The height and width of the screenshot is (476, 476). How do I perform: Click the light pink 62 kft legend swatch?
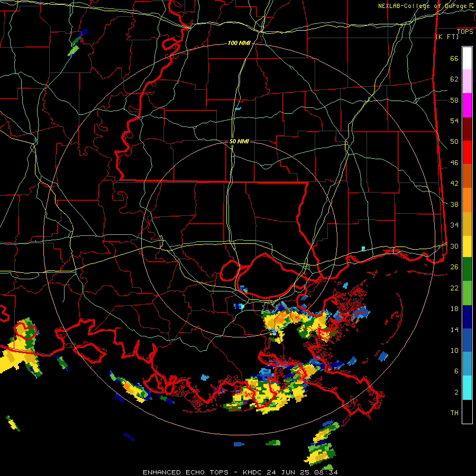click(x=467, y=81)
